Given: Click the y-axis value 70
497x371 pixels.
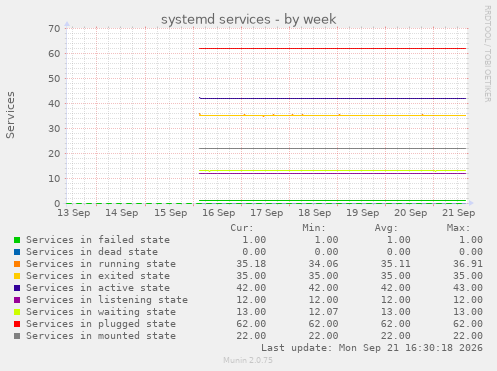Looking at the screenshot, I should coord(54,29).
